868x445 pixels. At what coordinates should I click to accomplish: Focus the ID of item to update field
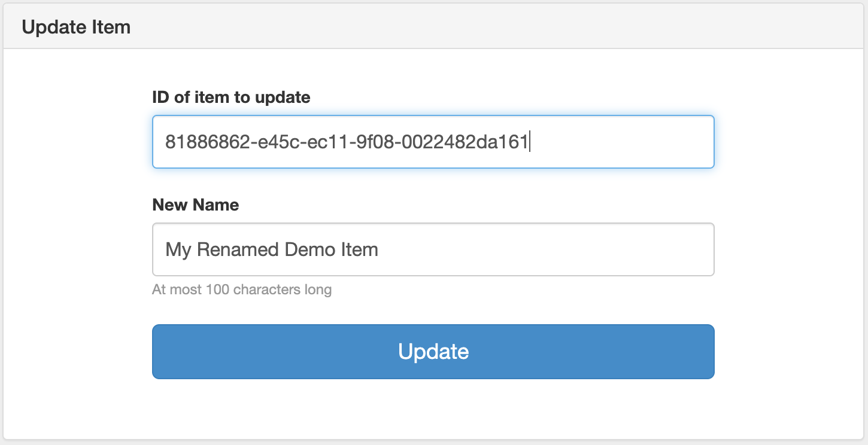(433, 142)
